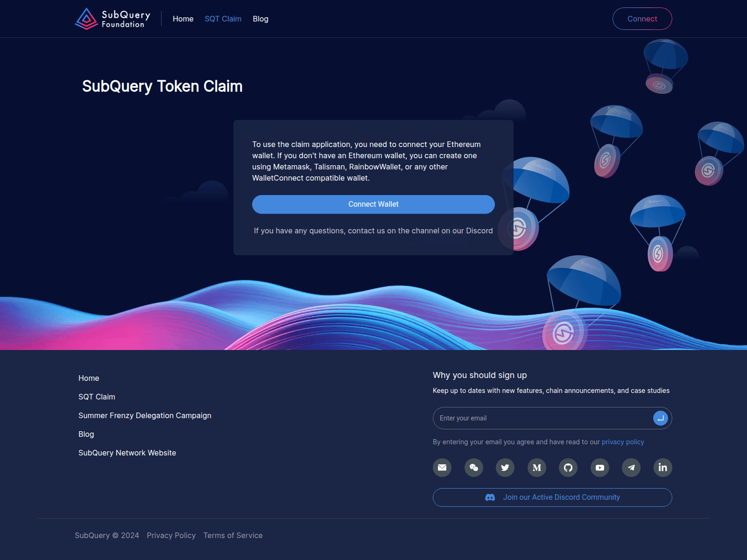Open the privacy policy link near email
Image resolution: width=747 pixels, height=560 pixels.
pos(623,442)
